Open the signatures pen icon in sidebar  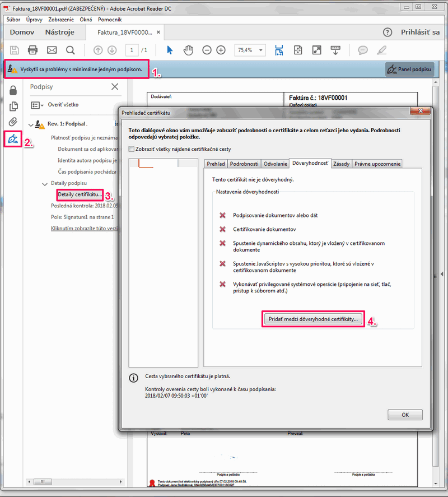(x=13, y=138)
